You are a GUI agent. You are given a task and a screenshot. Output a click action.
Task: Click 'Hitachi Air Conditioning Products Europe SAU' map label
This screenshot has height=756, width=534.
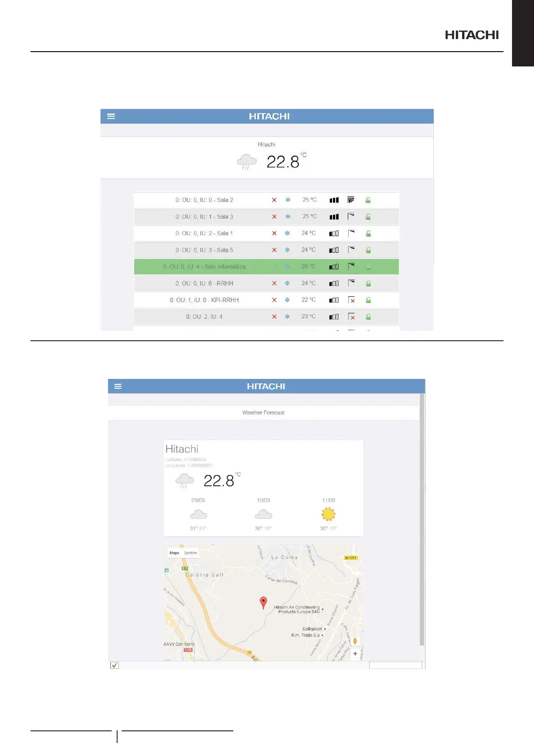click(298, 609)
